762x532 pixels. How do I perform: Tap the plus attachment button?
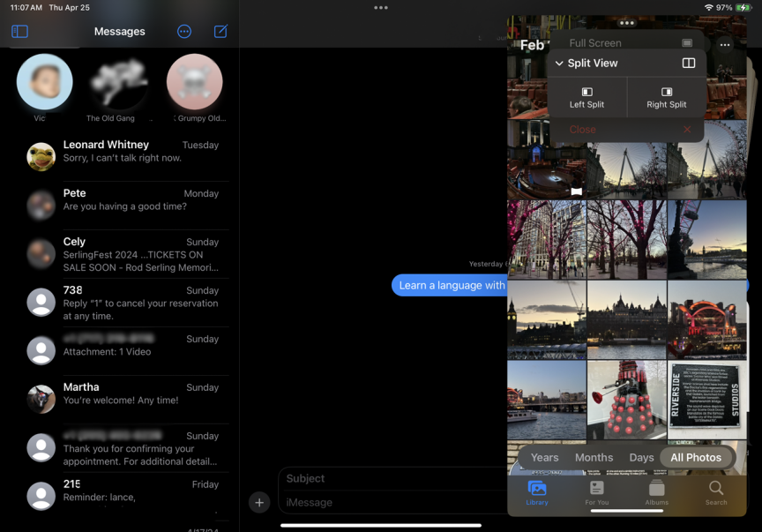point(258,503)
